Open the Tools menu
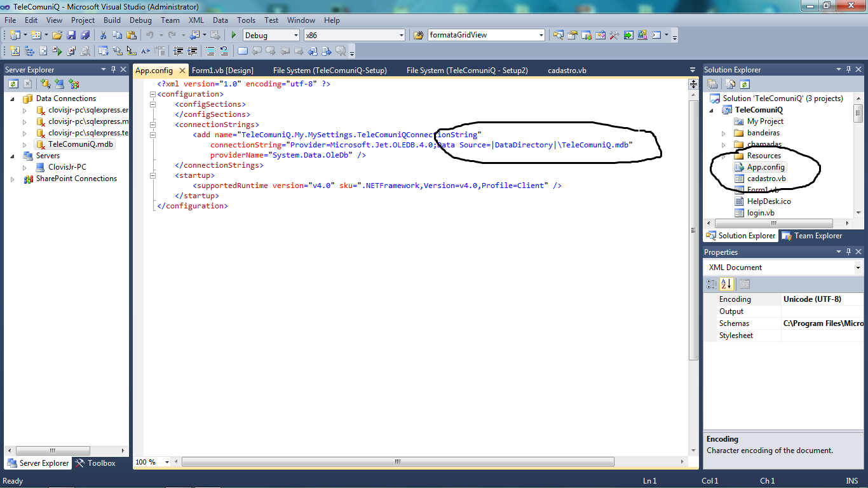This screenshot has height=488, width=868. point(247,20)
